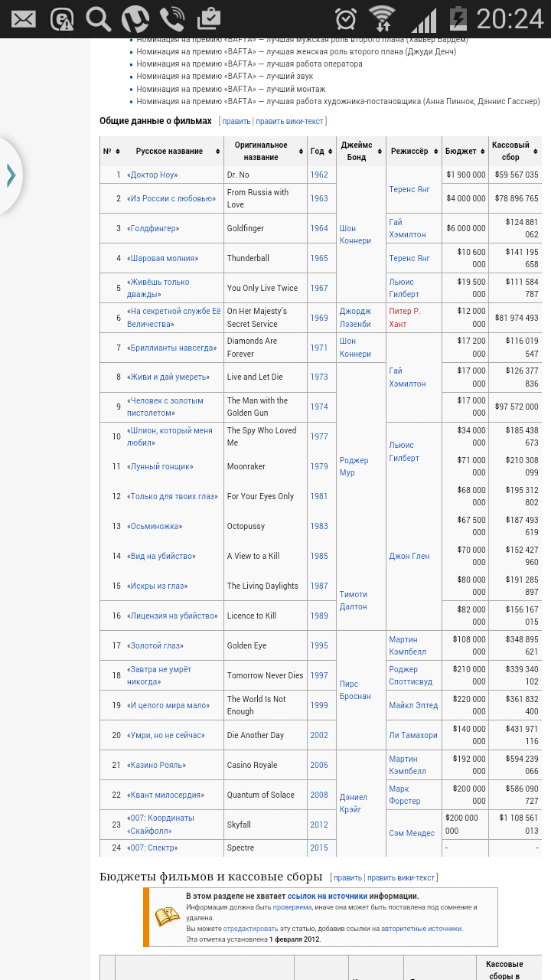Image resolution: width=551 pixels, height=980 pixels.
Task: Sort table by Русское название column
Action: point(218,152)
